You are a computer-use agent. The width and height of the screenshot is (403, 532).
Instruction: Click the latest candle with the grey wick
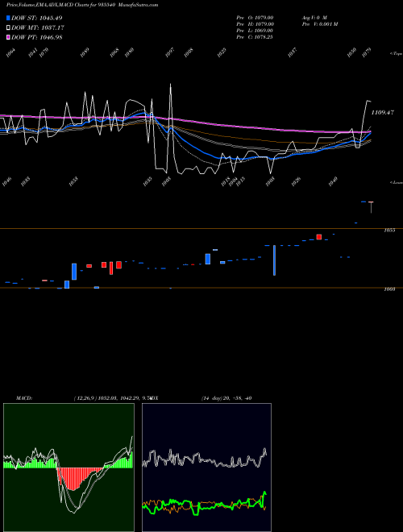click(371, 207)
